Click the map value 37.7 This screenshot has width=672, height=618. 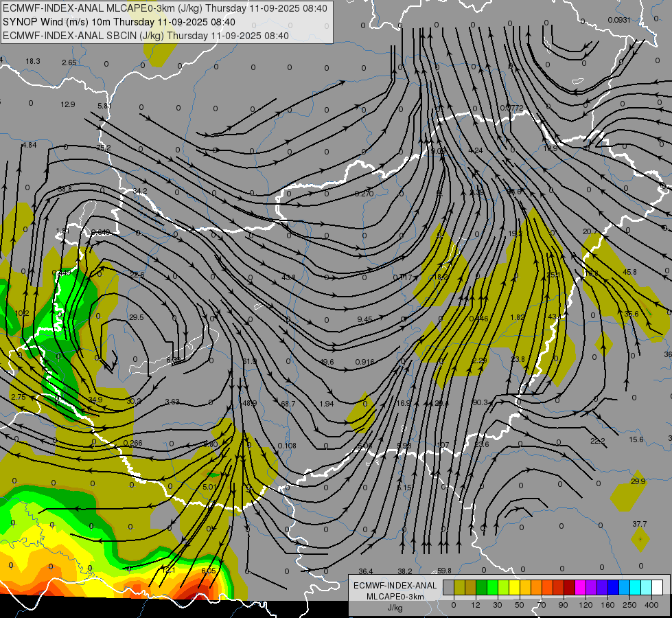(x=640, y=524)
